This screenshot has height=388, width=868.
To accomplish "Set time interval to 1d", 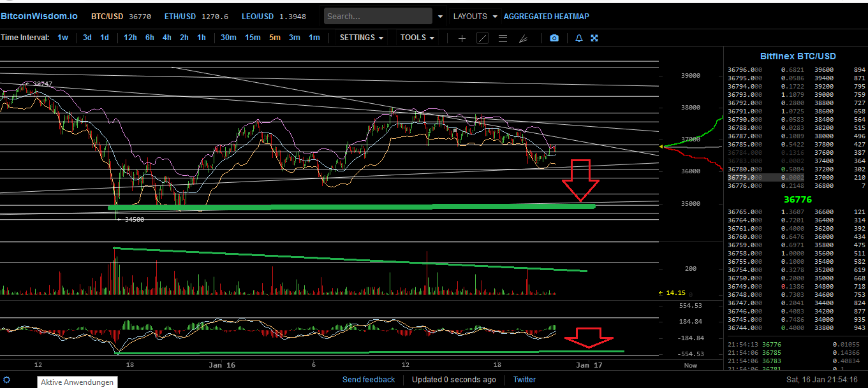I will (x=104, y=38).
